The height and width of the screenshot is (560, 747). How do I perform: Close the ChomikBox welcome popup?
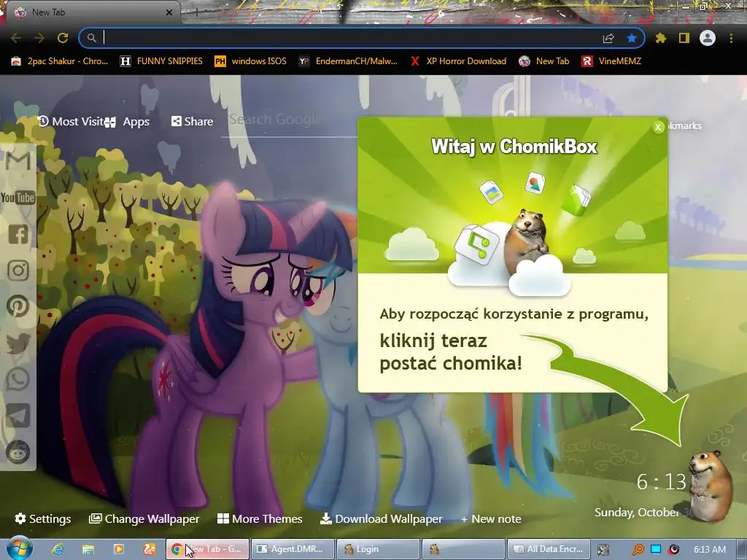[x=658, y=127]
